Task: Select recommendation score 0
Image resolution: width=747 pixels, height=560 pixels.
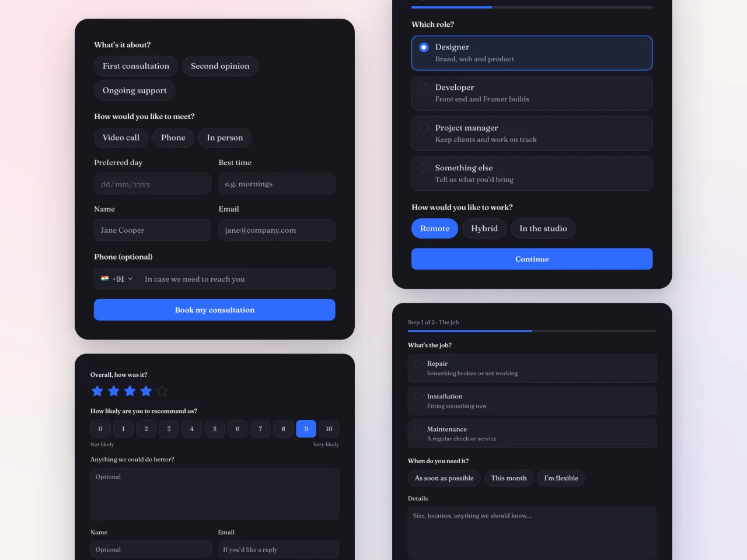Action: point(100,429)
